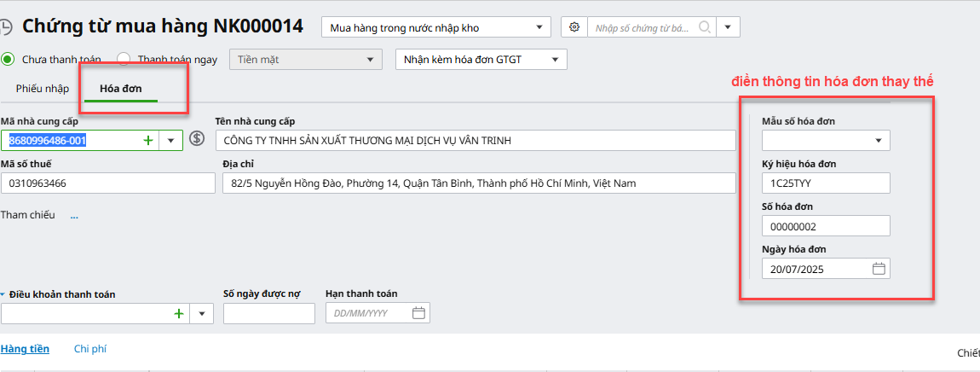Image resolution: width=980 pixels, height=372 pixels.
Task: Switch to Phiếu nhập tab
Action: (x=43, y=88)
